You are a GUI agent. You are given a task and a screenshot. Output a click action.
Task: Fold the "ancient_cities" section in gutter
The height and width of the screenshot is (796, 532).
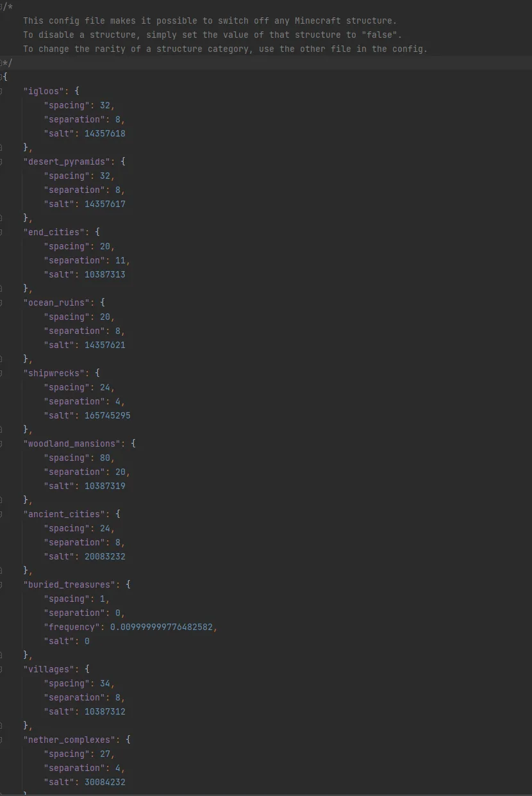(1, 514)
